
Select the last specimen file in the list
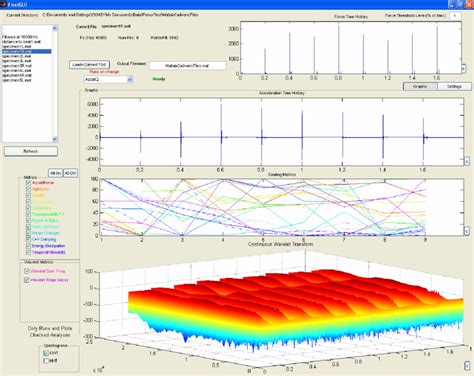[x=27, y=80]
